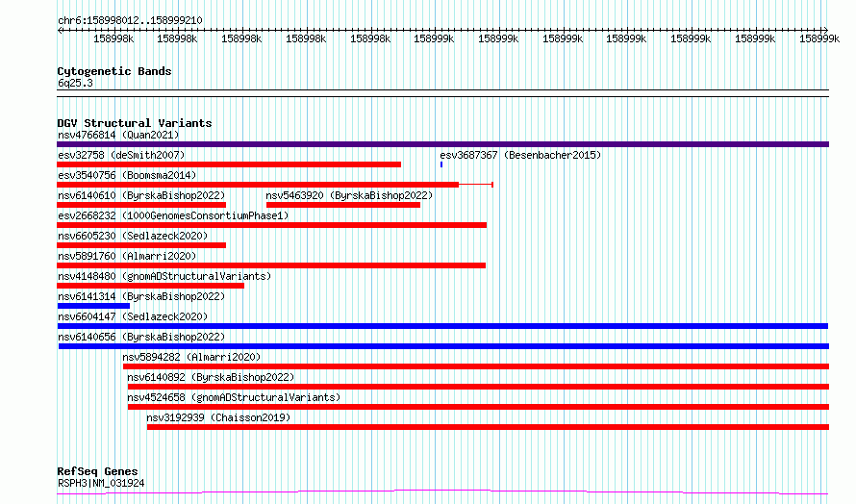The width and height of the screenshot is (856, 504).
Task: Open esv3687367 (Besenbacher2015) variant label
Action: tap(520, 155)
